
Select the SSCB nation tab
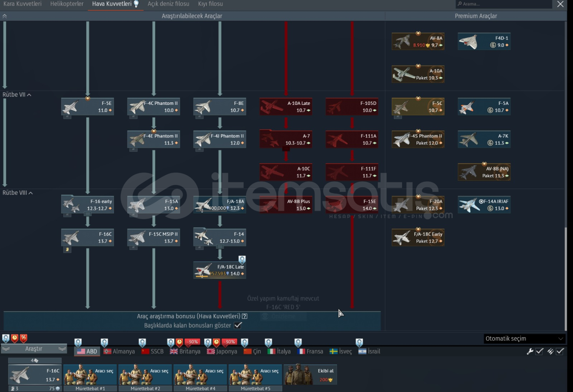tap(153, 351)
